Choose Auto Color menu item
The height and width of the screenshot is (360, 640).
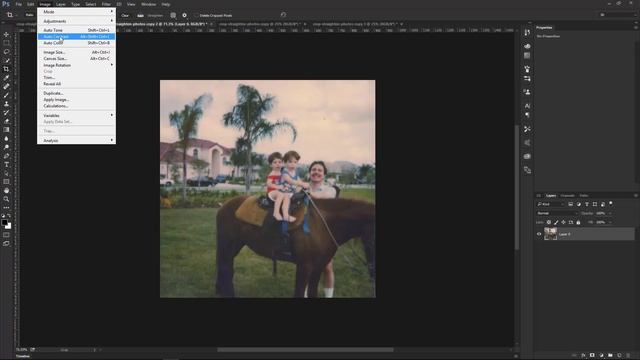pyautogui.click(x=76, y=43)
